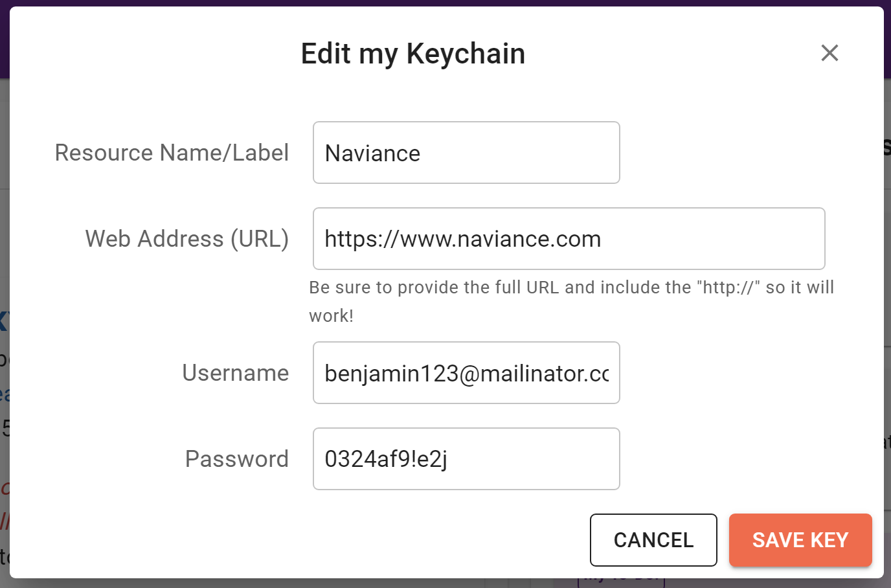Click the 'Web Address (URL)' label text
Viewport: 891px width, 588px height.
pyautogui.click(x=186, y=239)
